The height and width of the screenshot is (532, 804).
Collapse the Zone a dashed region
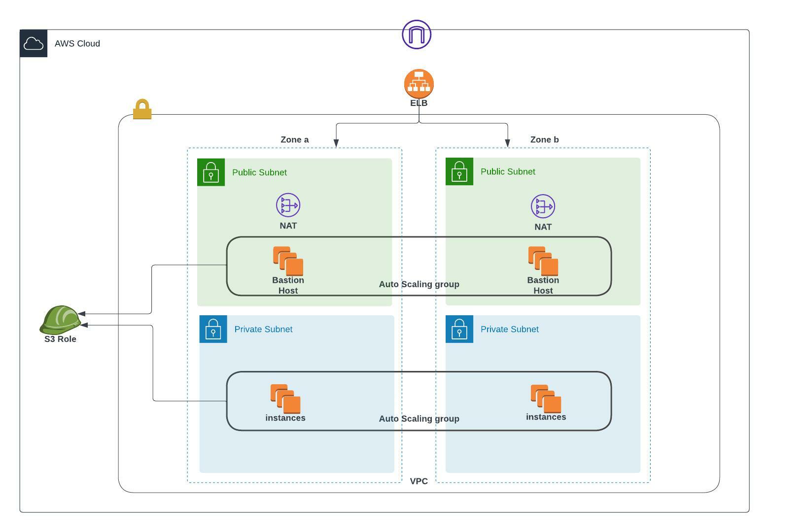point(294,139)
